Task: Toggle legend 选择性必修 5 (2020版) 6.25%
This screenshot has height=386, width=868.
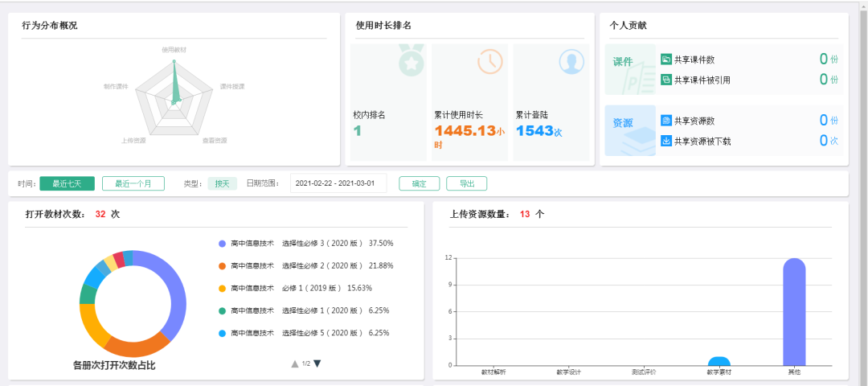Action: (304, 334)
